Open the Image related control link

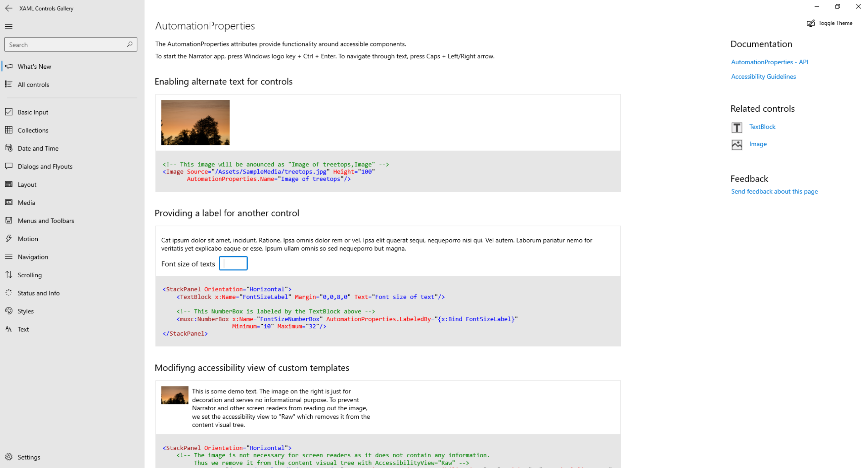(758, 144)
